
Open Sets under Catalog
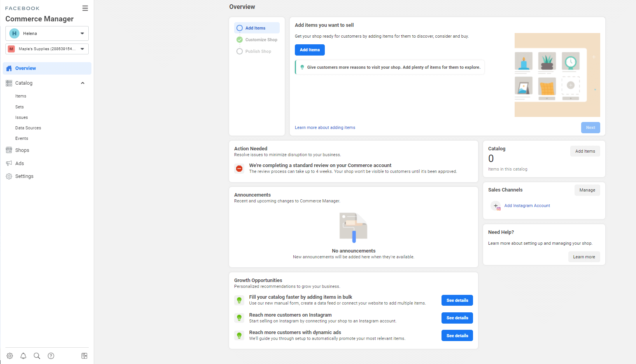click(x=19, y=107)
